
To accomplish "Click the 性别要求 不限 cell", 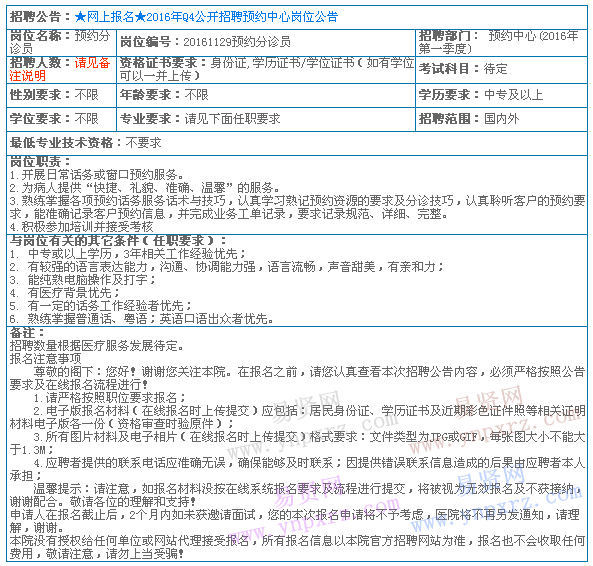I will 61,95.
